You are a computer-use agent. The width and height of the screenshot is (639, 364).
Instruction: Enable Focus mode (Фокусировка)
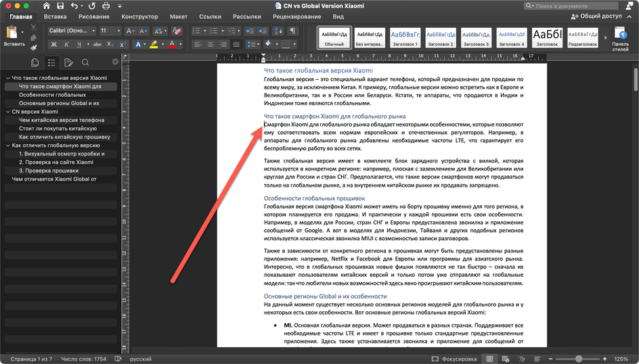click(454, 359)
